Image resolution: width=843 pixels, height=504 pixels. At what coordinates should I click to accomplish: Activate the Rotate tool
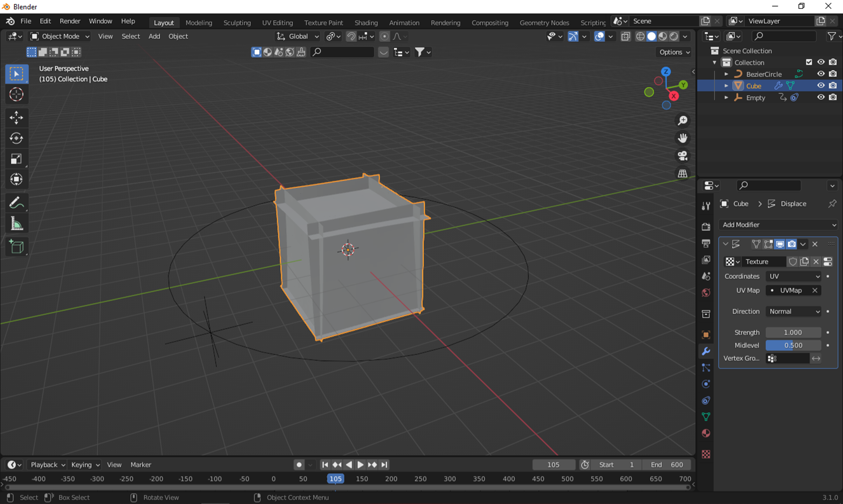[16, 138]
